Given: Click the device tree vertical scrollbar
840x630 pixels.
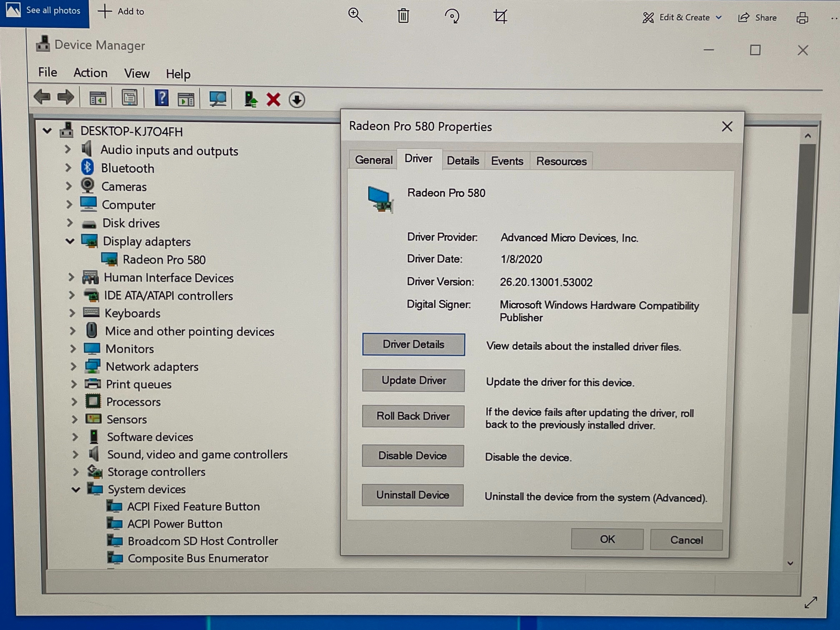Looking at the screenshot, I should (x=803, y=228).
